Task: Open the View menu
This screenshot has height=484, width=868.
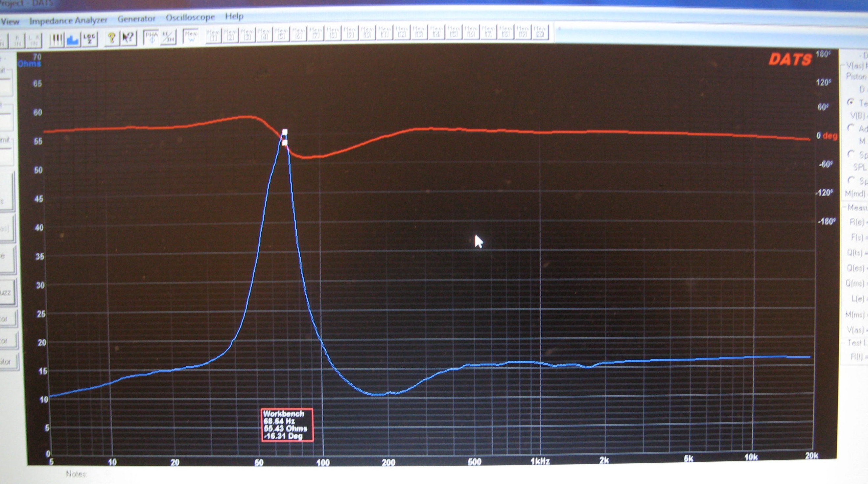Action: 10,22
